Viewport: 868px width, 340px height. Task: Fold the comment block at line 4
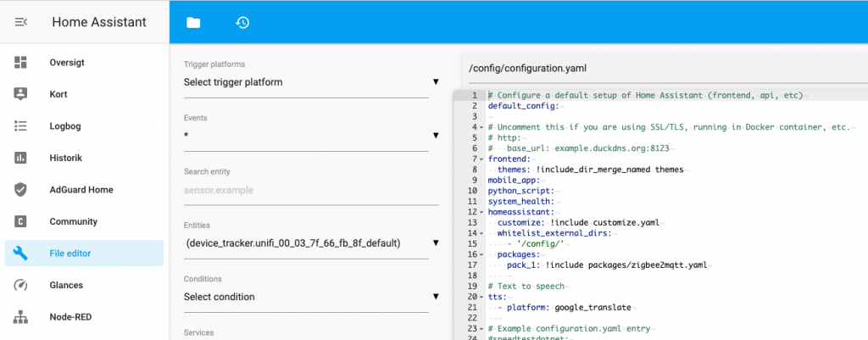481,127
